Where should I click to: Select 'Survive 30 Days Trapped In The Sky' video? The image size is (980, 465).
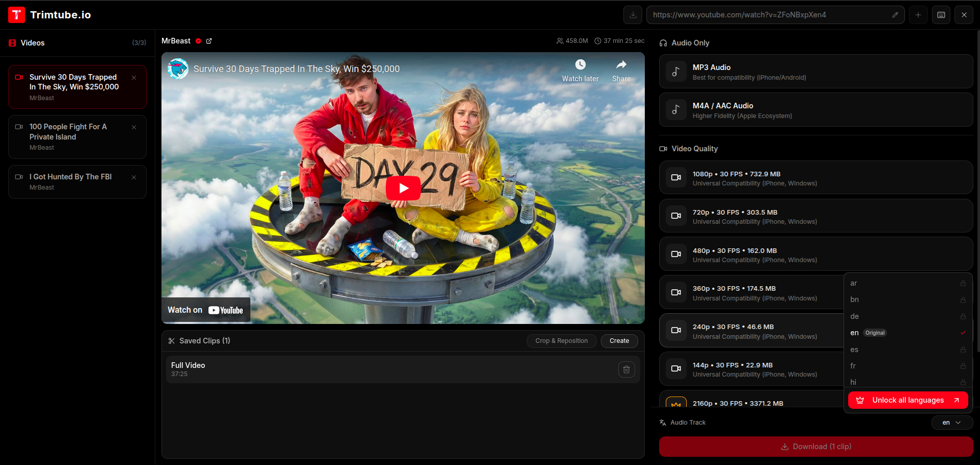tap(77, 87)
